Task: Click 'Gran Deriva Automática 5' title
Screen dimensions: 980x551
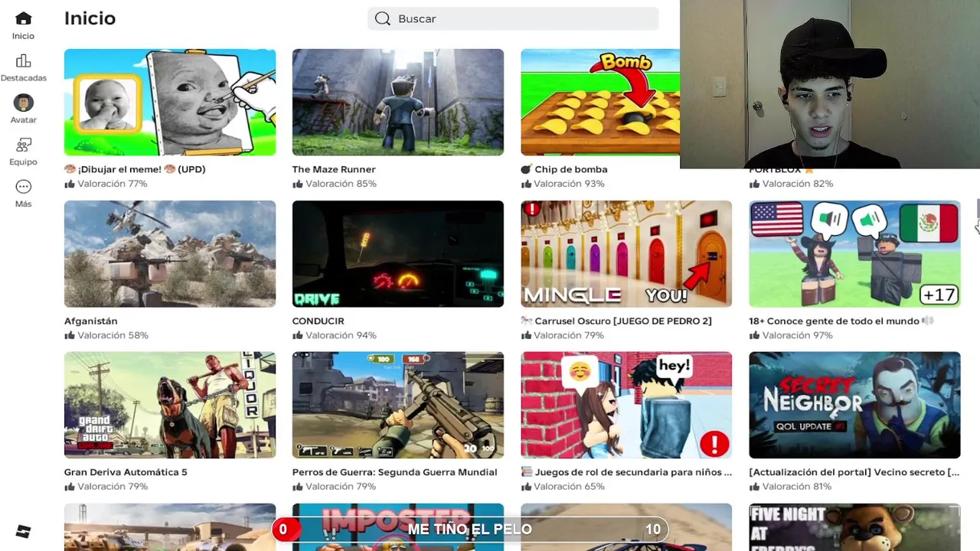Action: (x=126, y=472)
